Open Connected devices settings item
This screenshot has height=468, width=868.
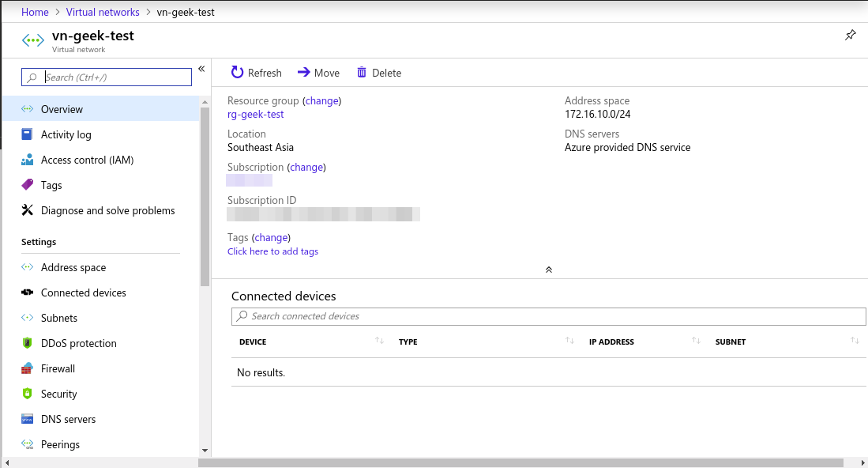click(x=101, y=292)
